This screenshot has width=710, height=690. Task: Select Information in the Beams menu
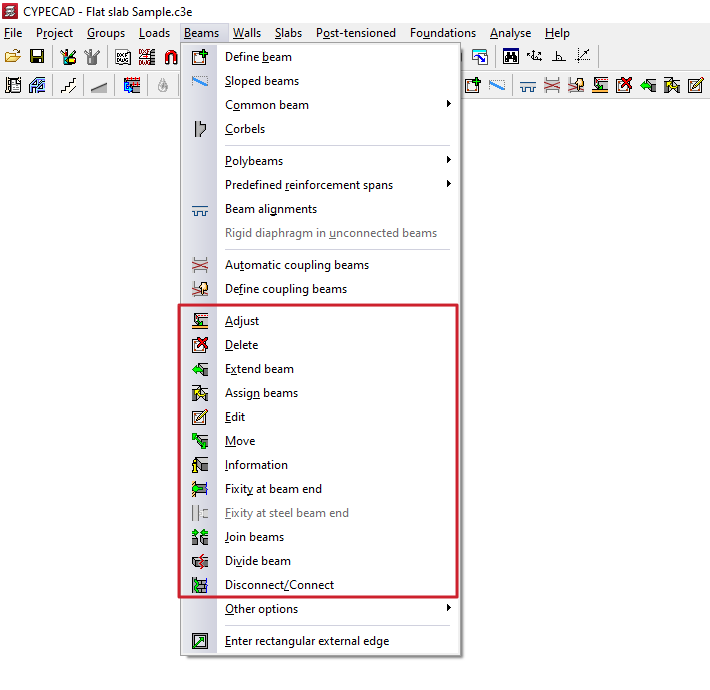(x=321, y=465)
